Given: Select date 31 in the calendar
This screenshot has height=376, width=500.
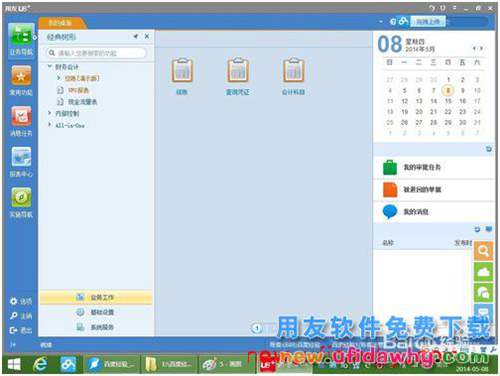Looking at the screenshot, I should (x=477, y=122).
